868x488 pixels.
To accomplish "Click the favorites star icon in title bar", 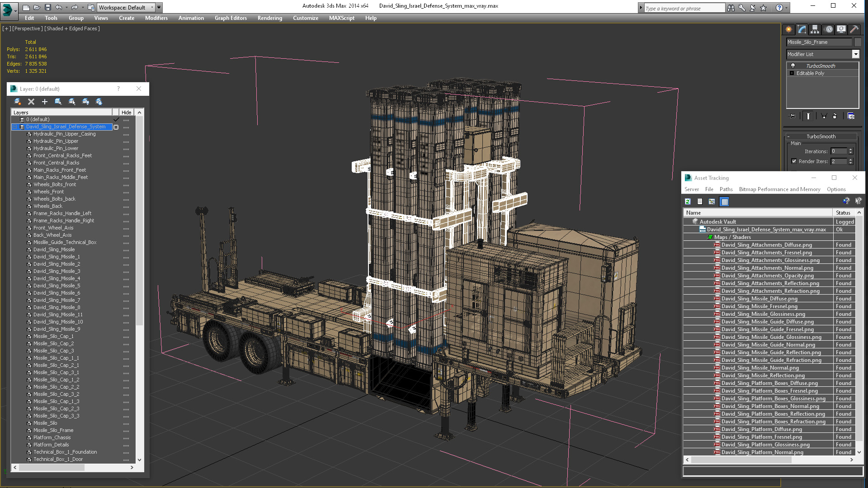I will coord(764,8).
